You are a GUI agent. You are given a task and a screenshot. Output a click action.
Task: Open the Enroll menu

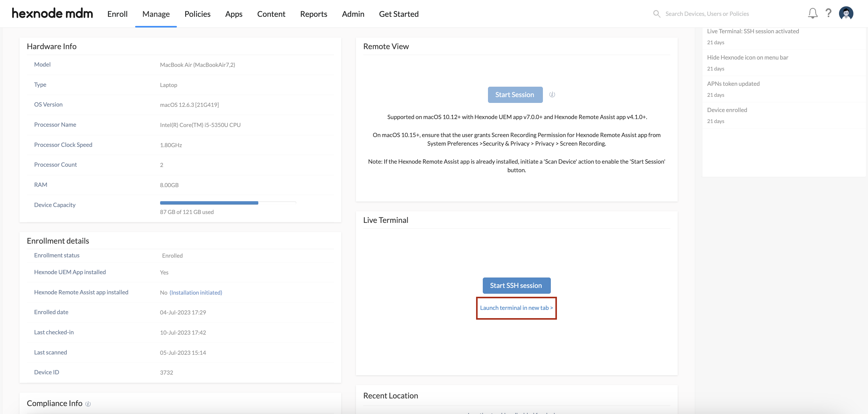117,14
